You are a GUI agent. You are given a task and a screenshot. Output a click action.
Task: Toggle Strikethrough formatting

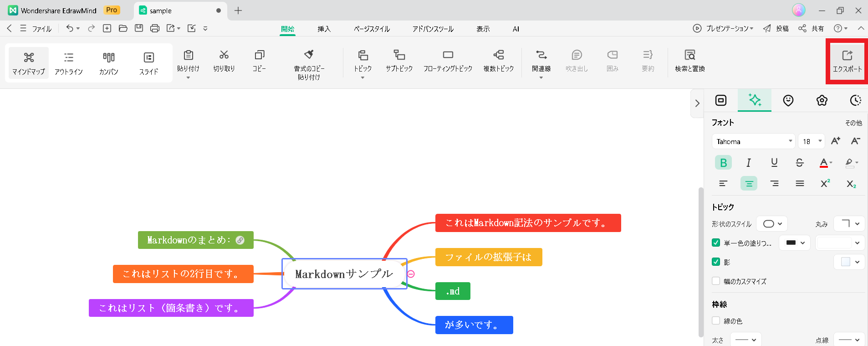800,163
